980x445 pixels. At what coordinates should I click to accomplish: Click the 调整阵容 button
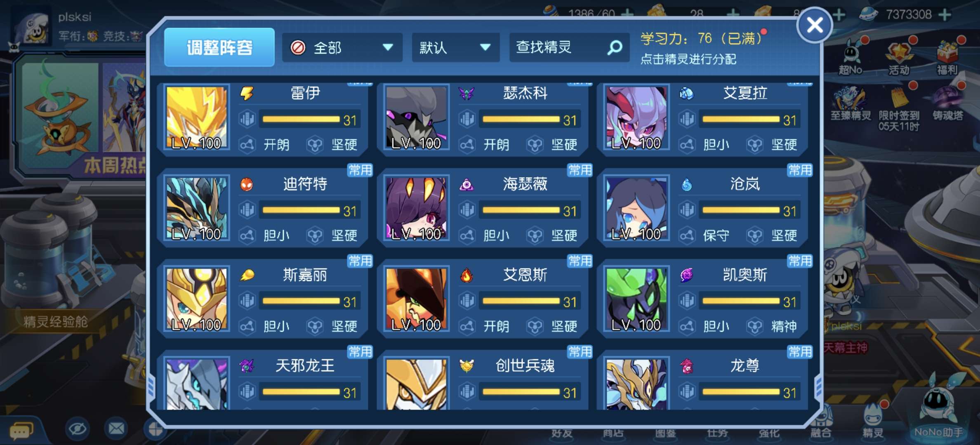pyautogui.click(x=219, y=47)
